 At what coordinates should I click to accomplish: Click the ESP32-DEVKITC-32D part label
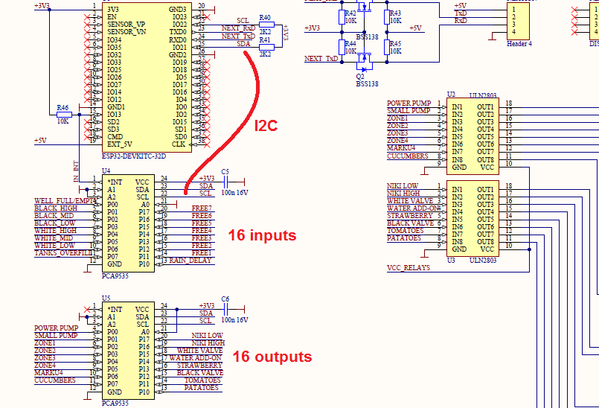point(134,156)
